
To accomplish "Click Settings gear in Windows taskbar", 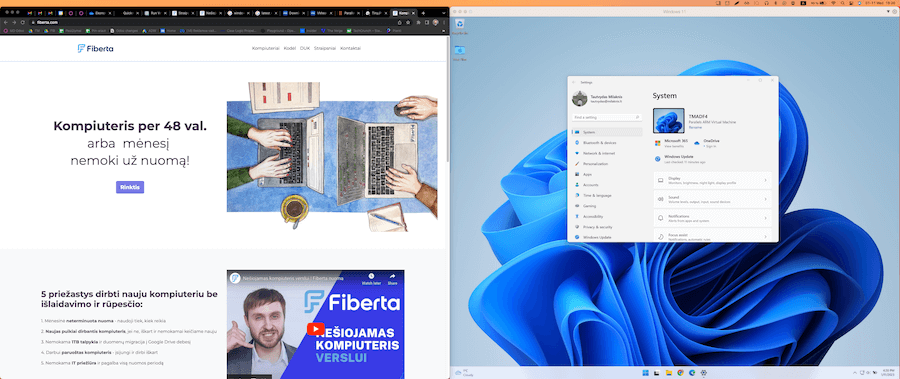I will click(704, 373).
